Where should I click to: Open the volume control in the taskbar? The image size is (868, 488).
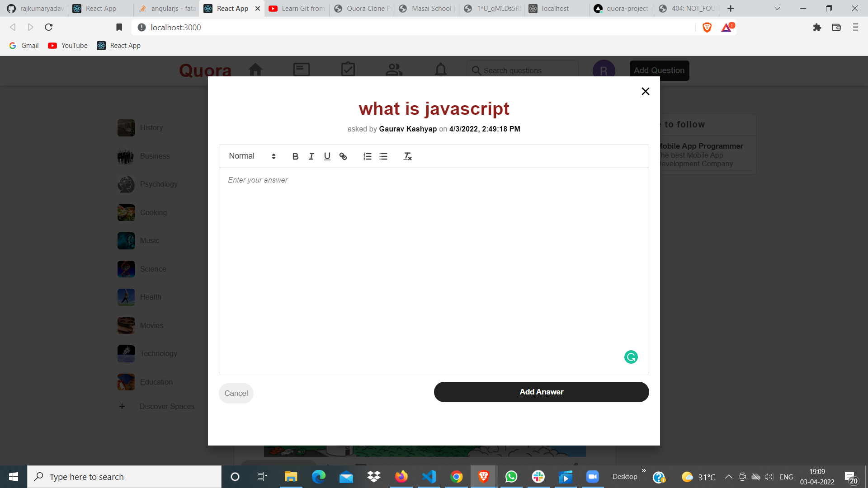click(x=769, y=477)
